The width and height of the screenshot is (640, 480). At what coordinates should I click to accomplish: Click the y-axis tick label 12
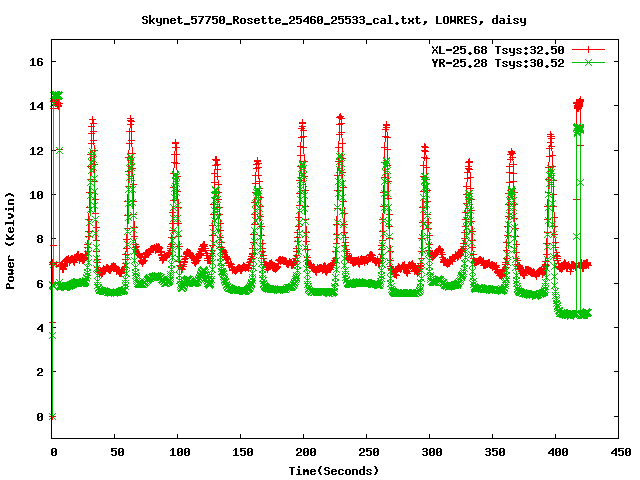coord(36,151)
